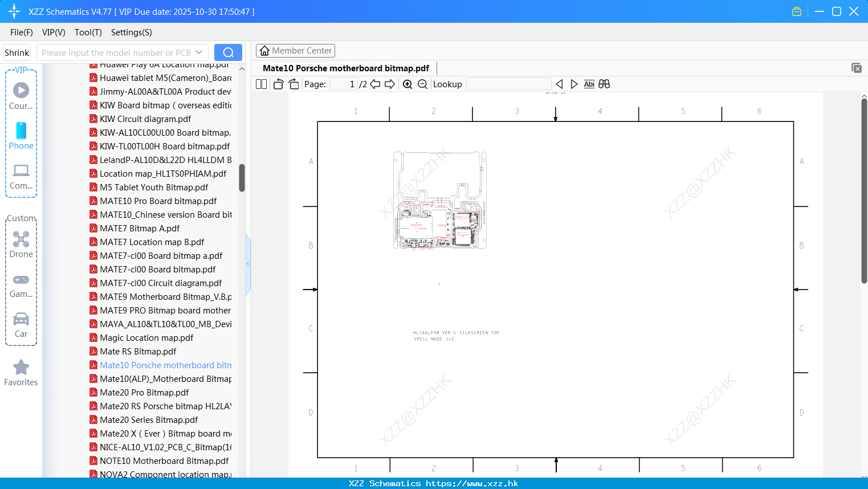Screen dimensions: 868x489
Task: Go to previous page arrow
Action: point(375,84)
